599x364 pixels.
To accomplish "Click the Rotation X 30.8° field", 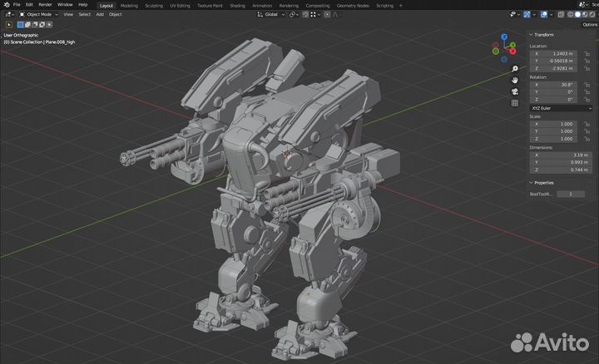I will (x=553, y=85).
